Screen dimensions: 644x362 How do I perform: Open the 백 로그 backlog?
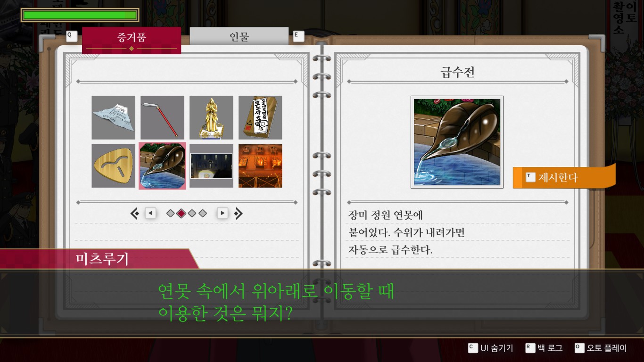[544, 348]
